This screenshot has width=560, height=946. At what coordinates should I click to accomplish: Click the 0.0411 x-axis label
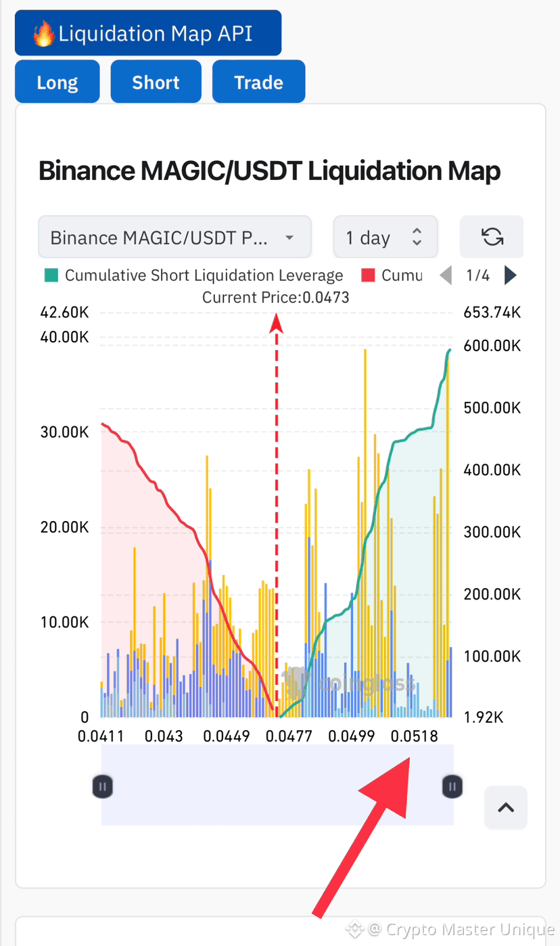point(101,736)
